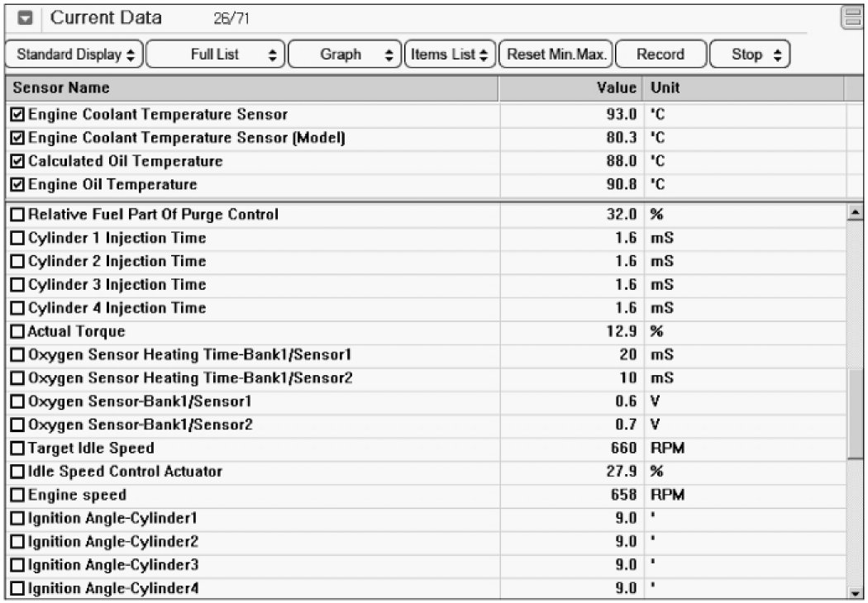Expand the Graph dropdown
The height and width of the screenshot is (603, 868).
coord(346,55)
